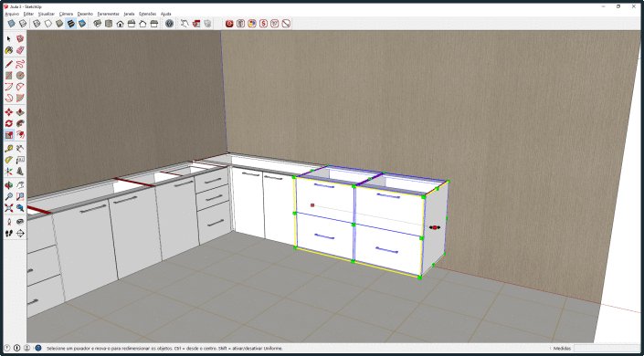Open the Câmera menu
Viewport: 644px width, 356px height.
pos(66,14)
